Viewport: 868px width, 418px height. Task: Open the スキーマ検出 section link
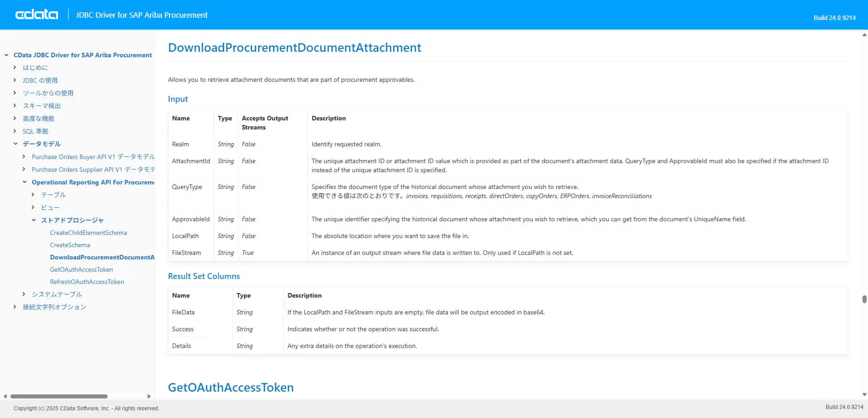point(42,105)
